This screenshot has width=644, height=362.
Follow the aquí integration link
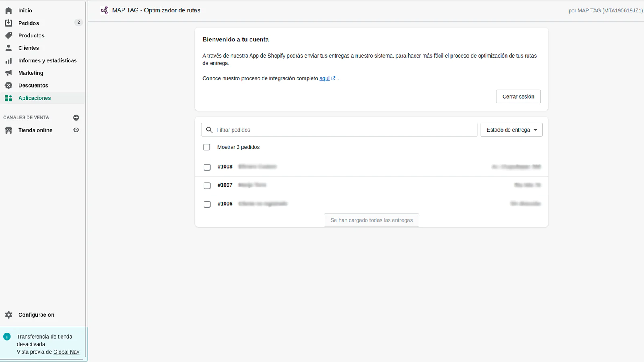point(324,78)
